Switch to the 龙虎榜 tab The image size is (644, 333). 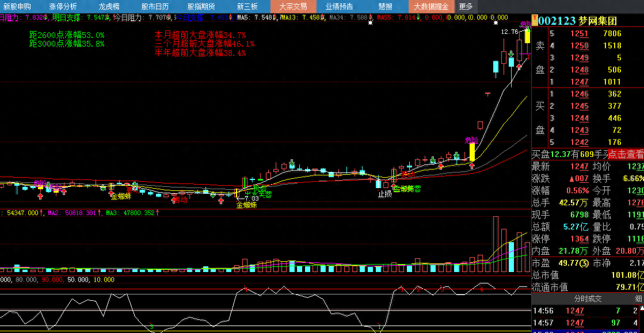pos(109,6)
